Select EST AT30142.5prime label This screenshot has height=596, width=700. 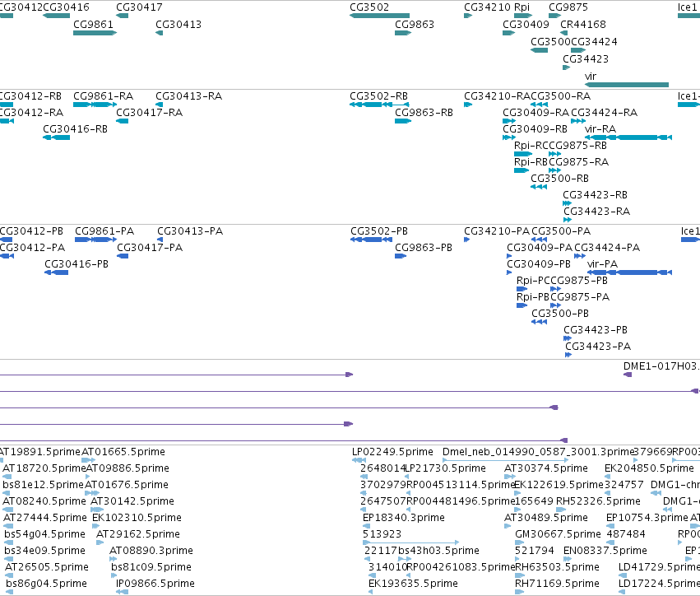[132, 501]
